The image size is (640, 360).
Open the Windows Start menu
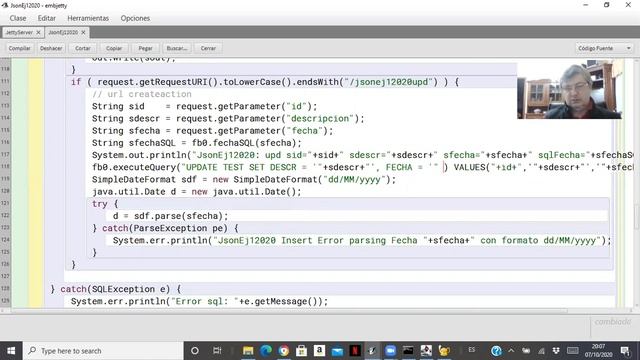pyautogui.click(x=11, y=351)
